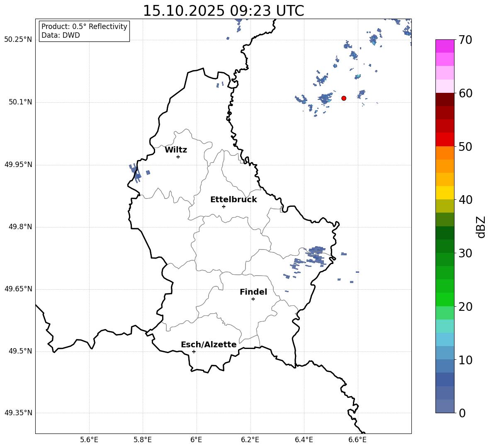
Task: Click the 70 tick on the colorbar
Action: coord(465,40)
